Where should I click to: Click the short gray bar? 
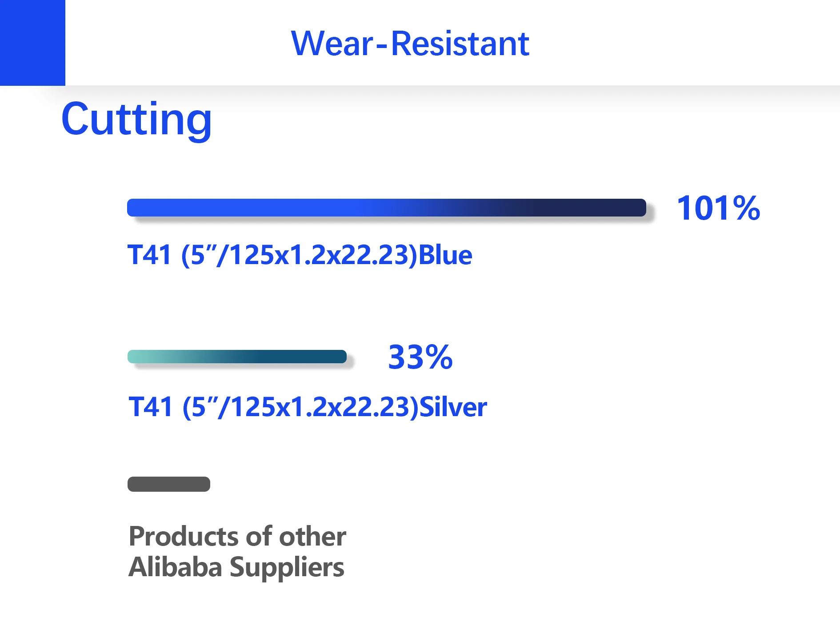[x=169, y=484]
